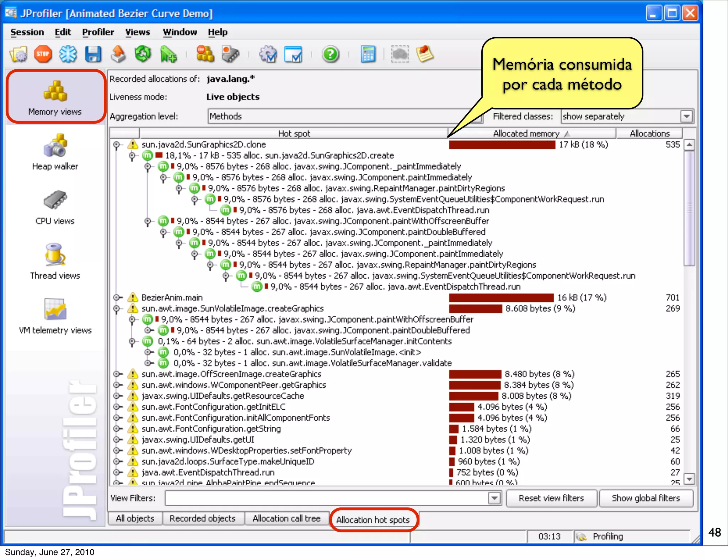
Task: Click Reset view filters button
Action: (551, 498)
